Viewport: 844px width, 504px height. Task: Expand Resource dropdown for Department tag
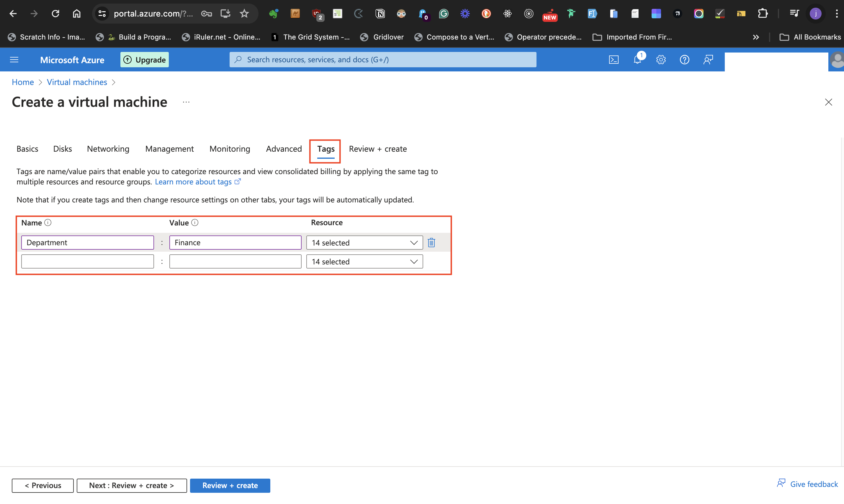point(364,243)
